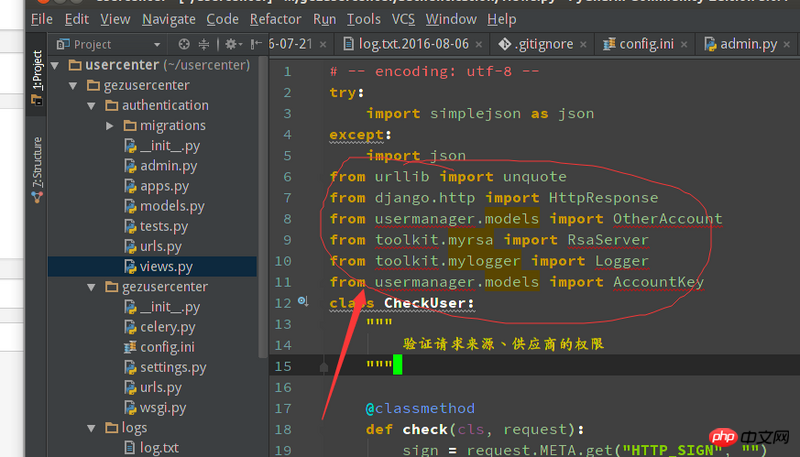Viewport: 800px width, 457px height.
Task: Click the Project panel vertical scrollbar
Action: coord(263,207)
